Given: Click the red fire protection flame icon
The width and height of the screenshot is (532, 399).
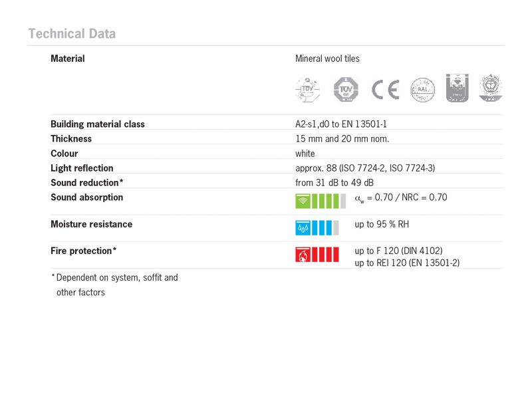Looking at the screenshot, I should (303, 254).
